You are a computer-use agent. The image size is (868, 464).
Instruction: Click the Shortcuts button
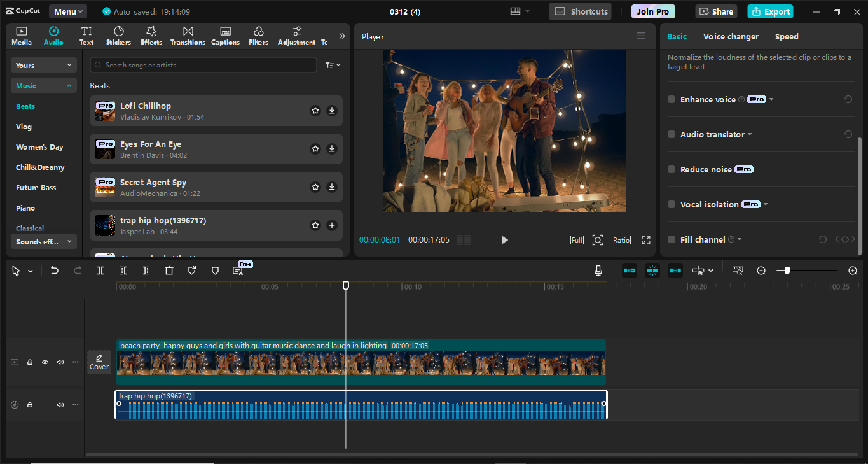coord(581,11)
